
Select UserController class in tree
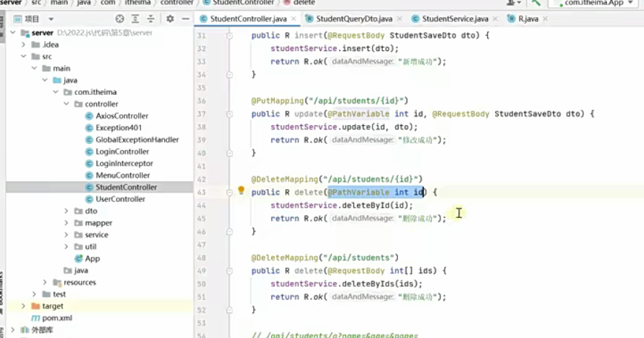click(120, 199)
